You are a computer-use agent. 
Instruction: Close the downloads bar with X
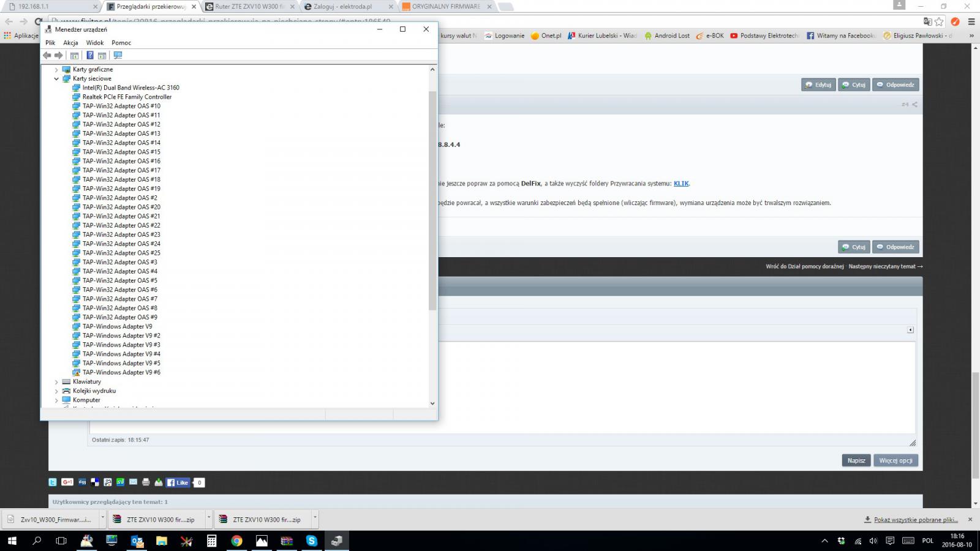970,519
